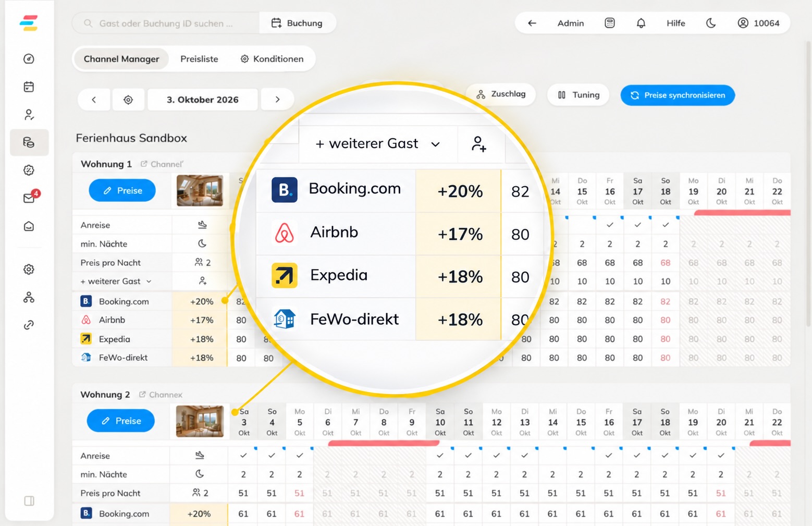812x526 pixels.
Task: Open the guests icon in sidebar
Action: coord(29,115)
